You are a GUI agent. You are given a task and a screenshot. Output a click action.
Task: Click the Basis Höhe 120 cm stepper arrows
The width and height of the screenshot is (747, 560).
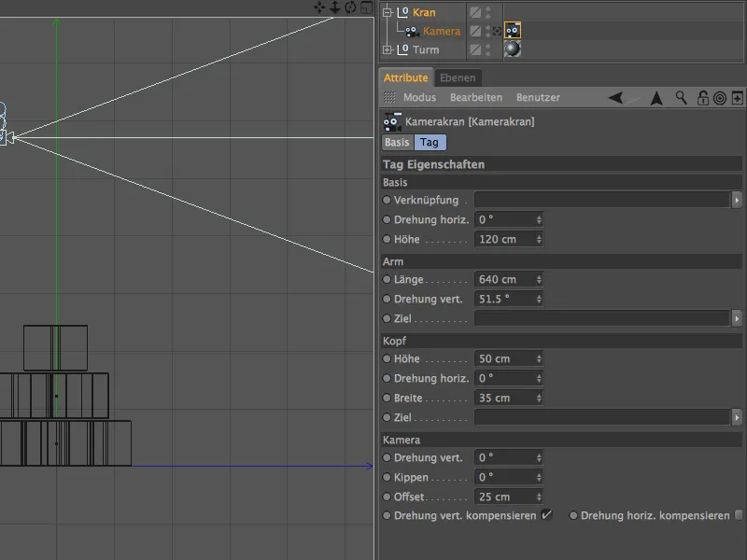click(539, 240)
